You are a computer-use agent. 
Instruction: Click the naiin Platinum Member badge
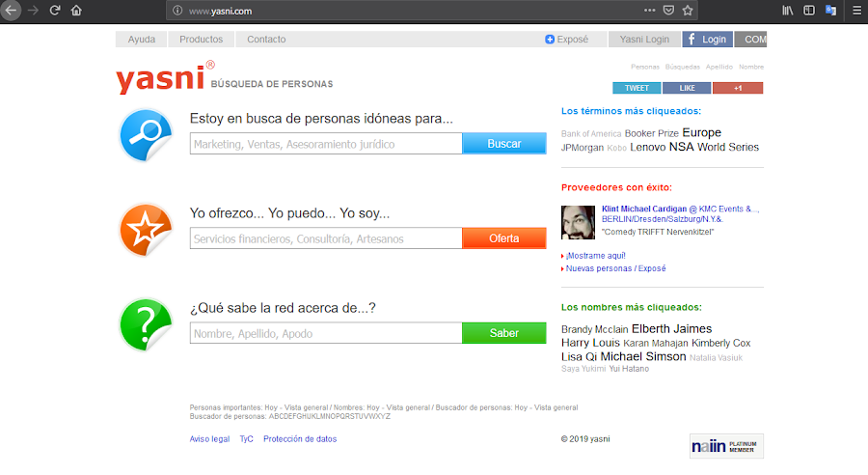pyautogui.click(x=726, y=446)
